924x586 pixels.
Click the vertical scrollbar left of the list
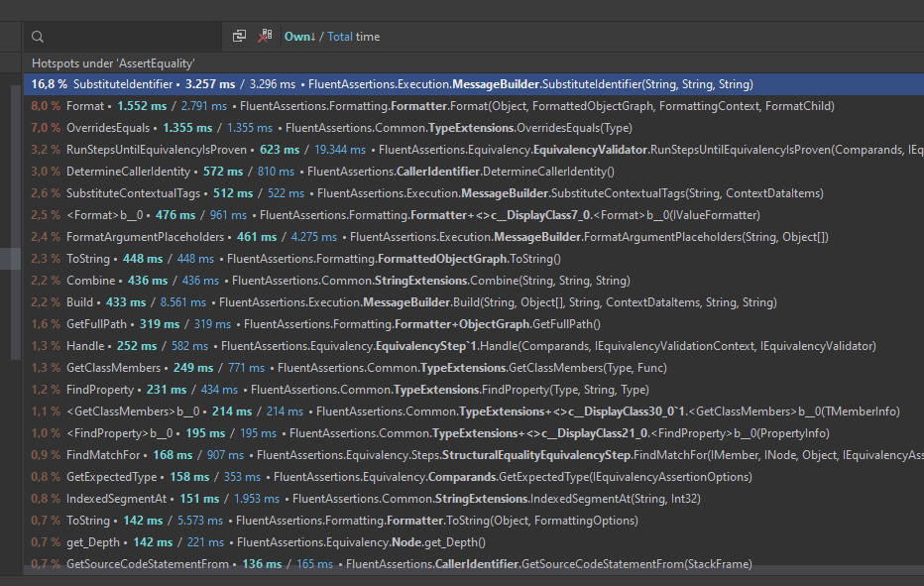click(x=16, y=222)
